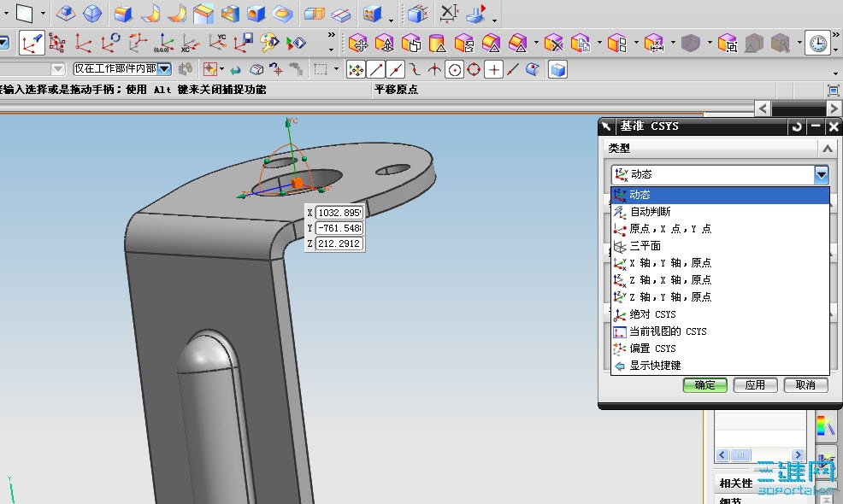Open the history mode clock icon
This screenshot has height=504, width=843.
[817, 43]
